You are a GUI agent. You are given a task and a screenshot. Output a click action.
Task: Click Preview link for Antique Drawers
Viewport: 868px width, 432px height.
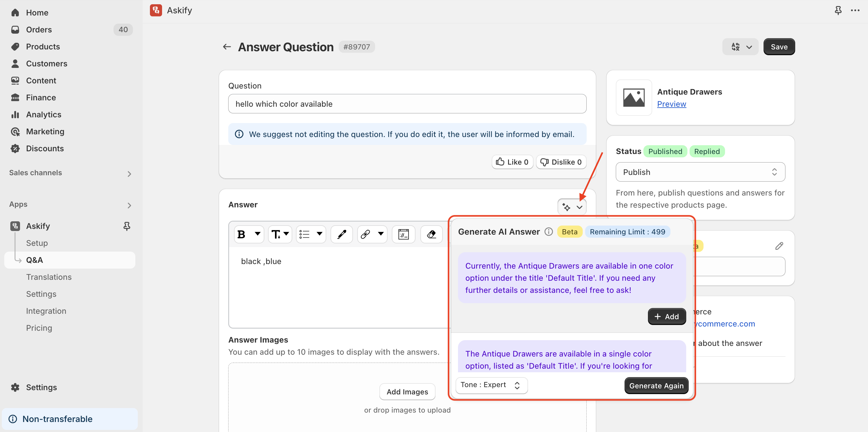[671, 104]
